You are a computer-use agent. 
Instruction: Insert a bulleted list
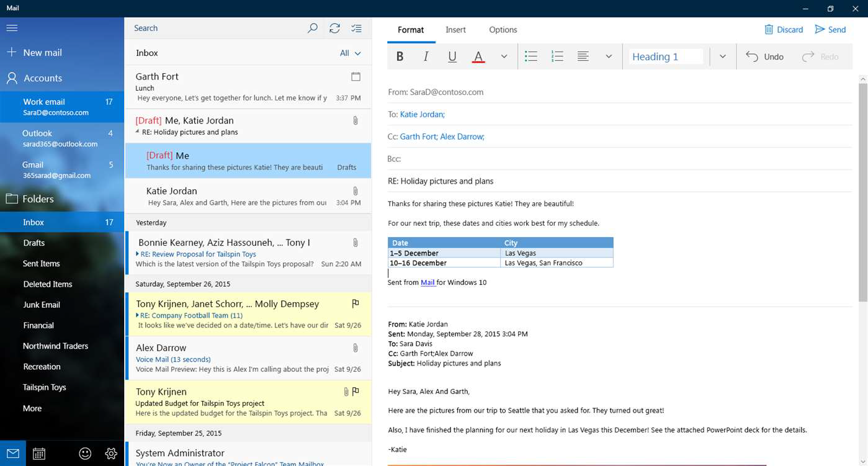(x=531, y=56)
